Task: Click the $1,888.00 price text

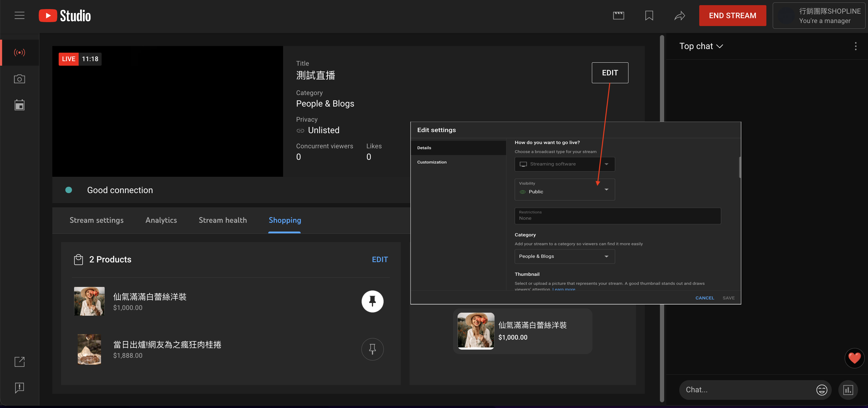Action: 128,355
